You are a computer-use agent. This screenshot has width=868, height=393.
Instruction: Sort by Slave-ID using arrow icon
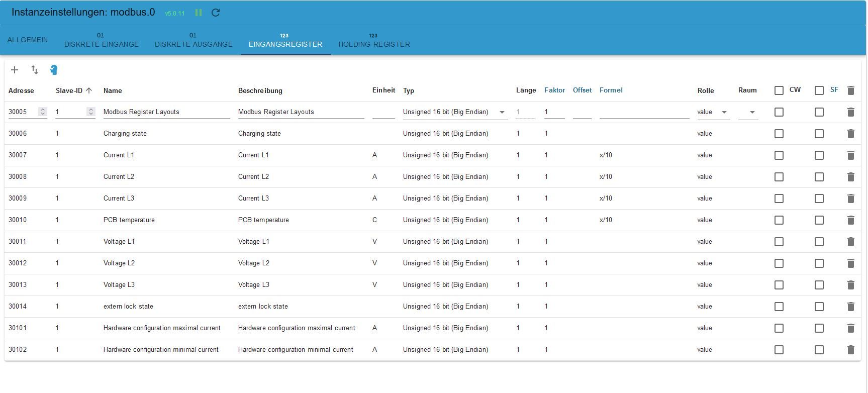[89, 90]
